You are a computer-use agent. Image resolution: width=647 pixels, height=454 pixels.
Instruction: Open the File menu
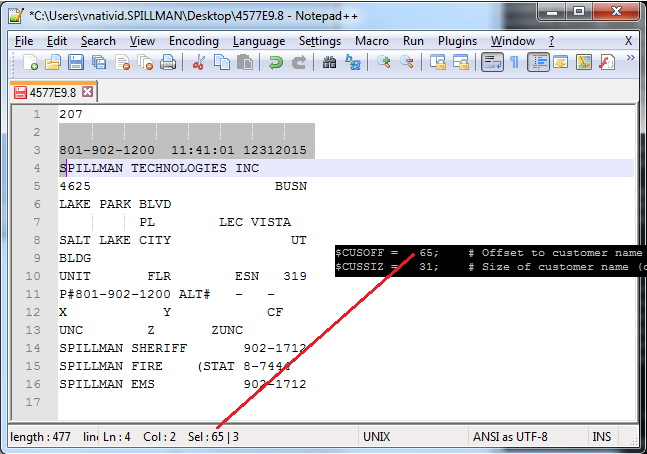tap(24, 41)
